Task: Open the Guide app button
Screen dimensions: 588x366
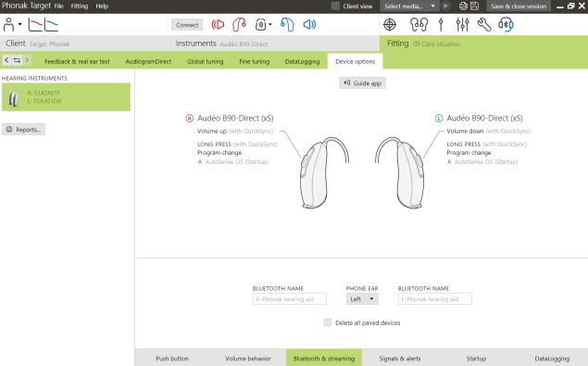Action: (x=362, y=83)
